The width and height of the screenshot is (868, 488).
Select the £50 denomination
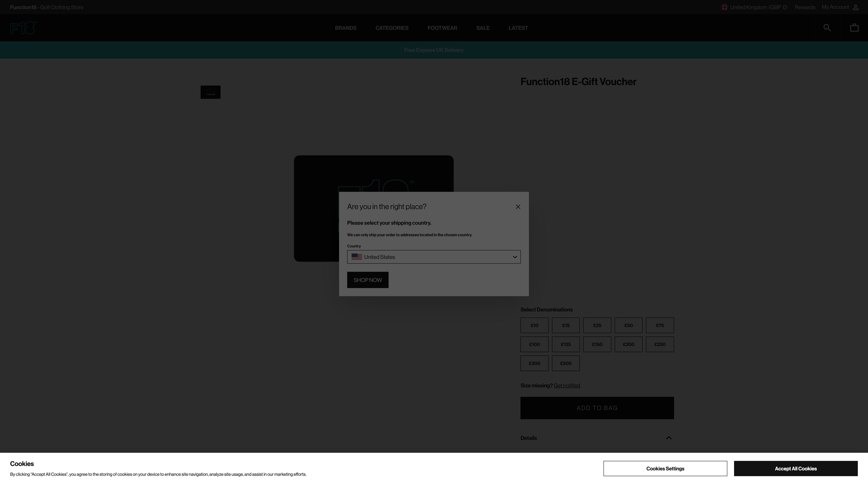point(628,325)
